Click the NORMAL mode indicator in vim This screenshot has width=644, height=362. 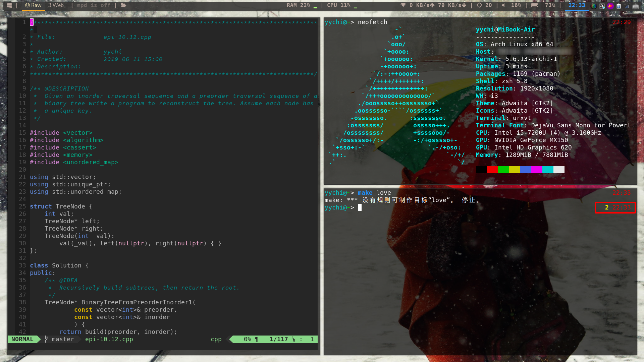pyautogui.click(x=22, y=339)
